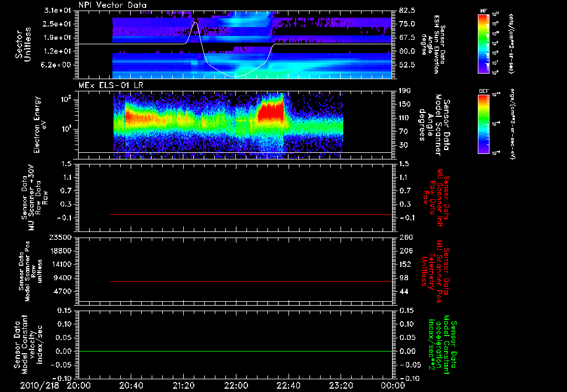Click the 14100 scanner position tick label
Viewport: 567px width, 392px height.
(x=60, y=264)
